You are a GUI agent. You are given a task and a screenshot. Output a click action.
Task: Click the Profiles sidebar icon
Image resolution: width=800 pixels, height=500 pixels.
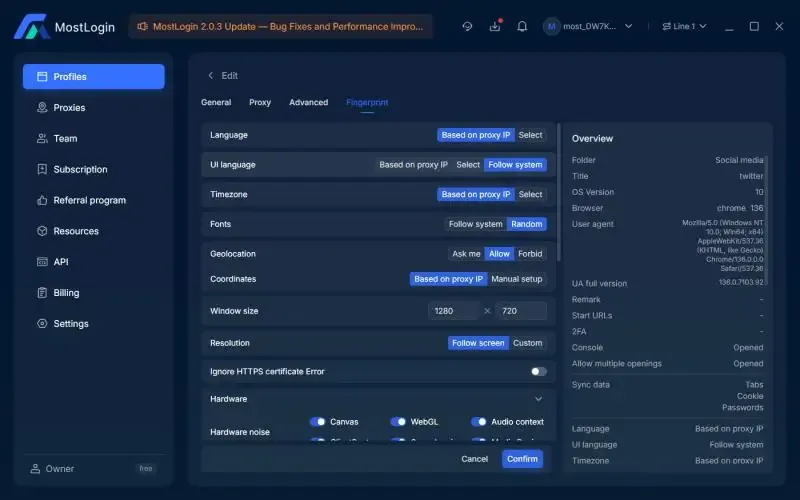42,77
